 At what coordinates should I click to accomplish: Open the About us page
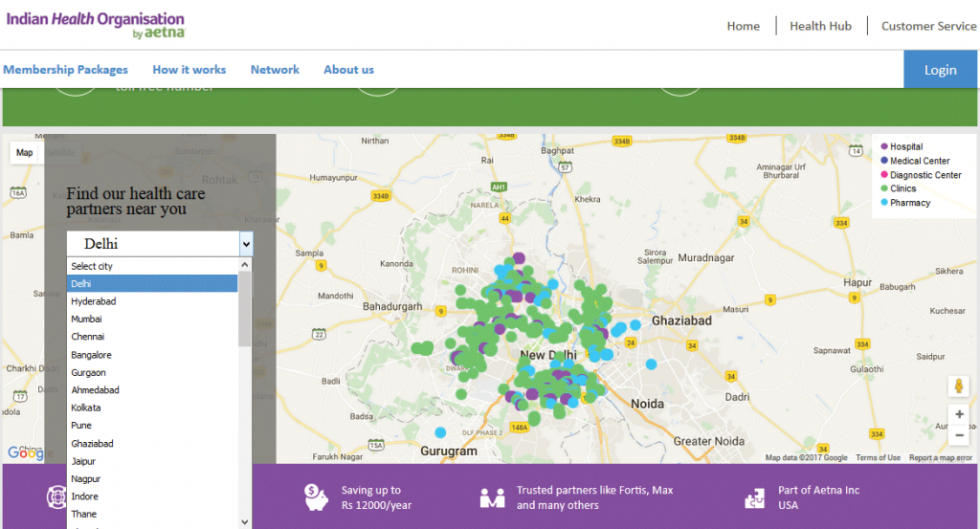tap(348, 69)
